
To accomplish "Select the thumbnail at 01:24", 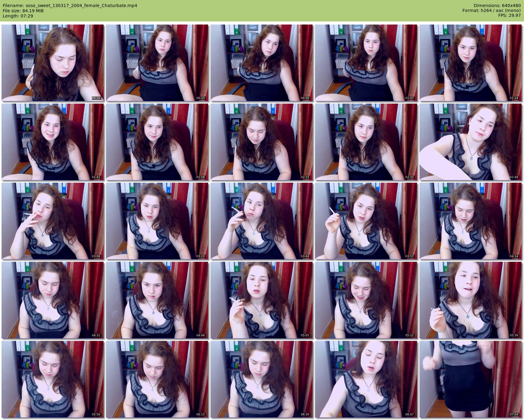I will click(x=470, y=63).
